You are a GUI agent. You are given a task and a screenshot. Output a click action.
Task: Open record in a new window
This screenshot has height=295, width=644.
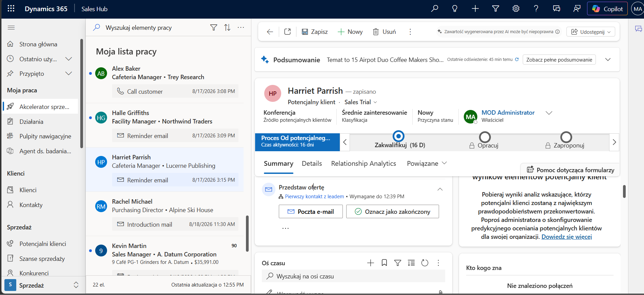(288, 32)
